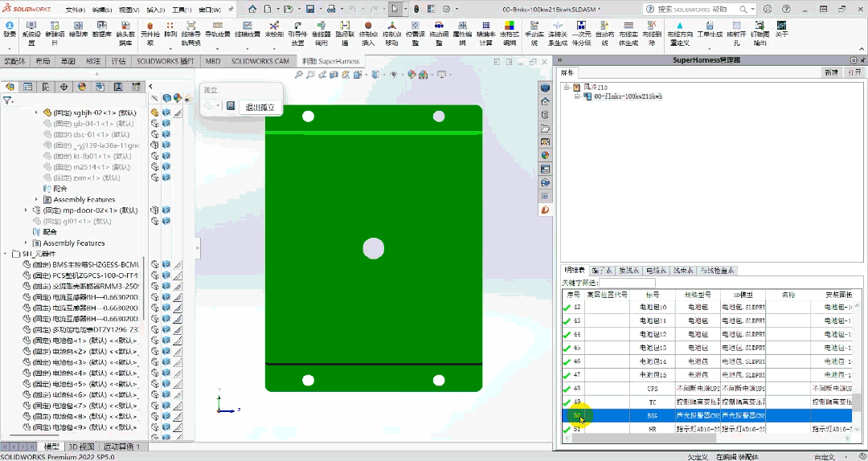Click the 布线删除 icon
Viewport: 868px width, 461px height.
652,26
